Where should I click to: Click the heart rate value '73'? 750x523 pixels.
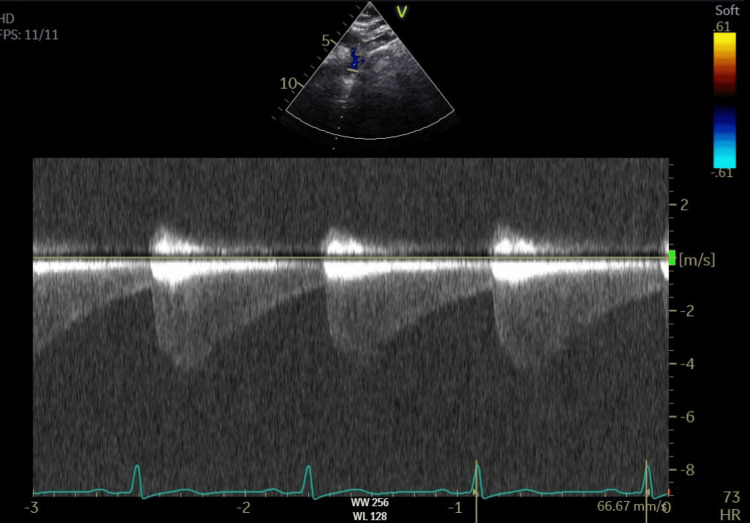click(731, 498)
